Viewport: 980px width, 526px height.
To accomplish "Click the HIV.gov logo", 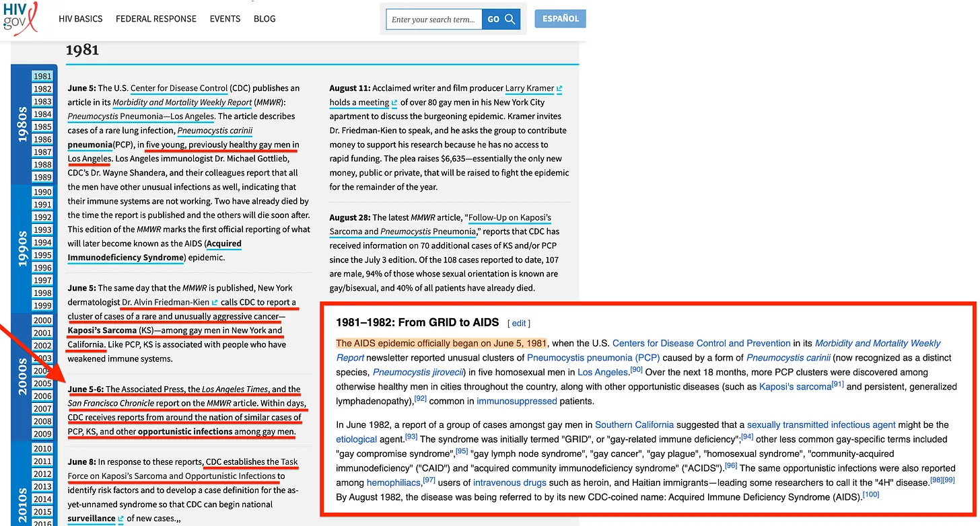I will [x=20, y=18].
